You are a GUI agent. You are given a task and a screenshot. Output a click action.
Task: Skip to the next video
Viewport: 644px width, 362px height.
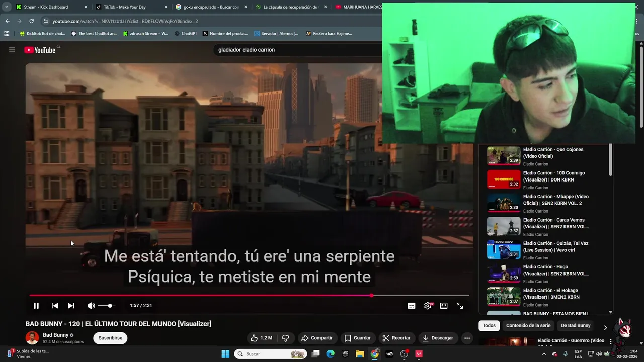71,306
